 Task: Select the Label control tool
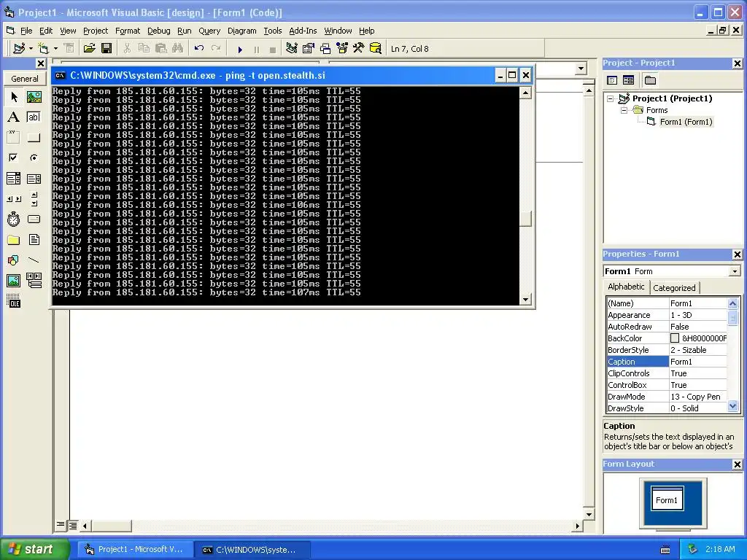tap(14, 117)
